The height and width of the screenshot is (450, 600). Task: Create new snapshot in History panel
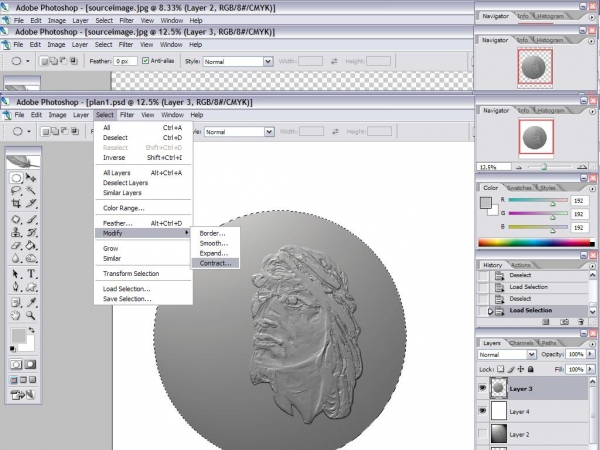coord(564,322)
